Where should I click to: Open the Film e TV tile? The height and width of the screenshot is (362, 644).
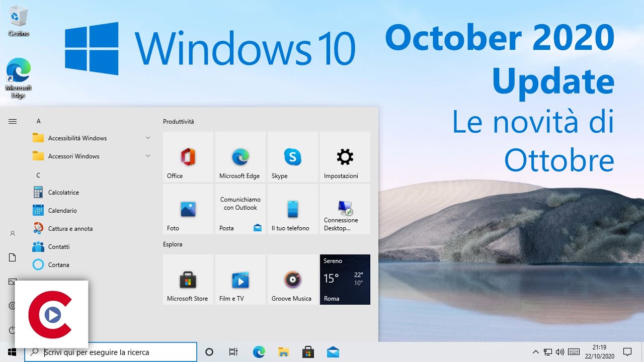(240, 280)
